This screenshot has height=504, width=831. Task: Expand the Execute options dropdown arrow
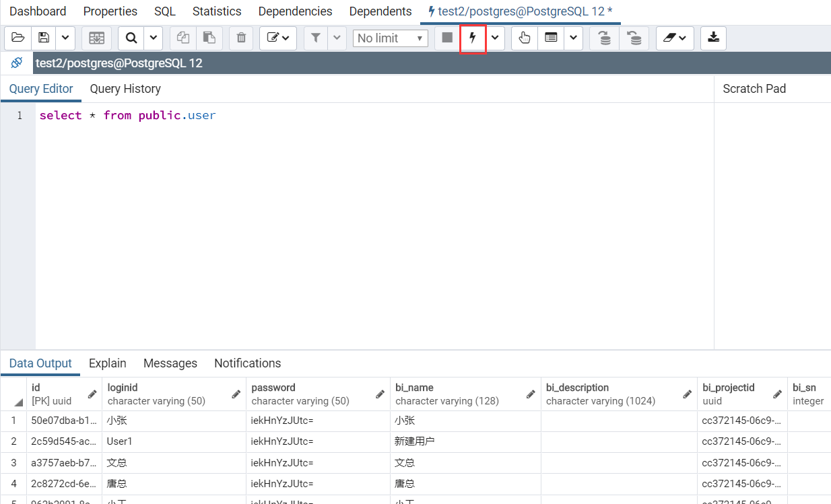[x=496, y=38]
